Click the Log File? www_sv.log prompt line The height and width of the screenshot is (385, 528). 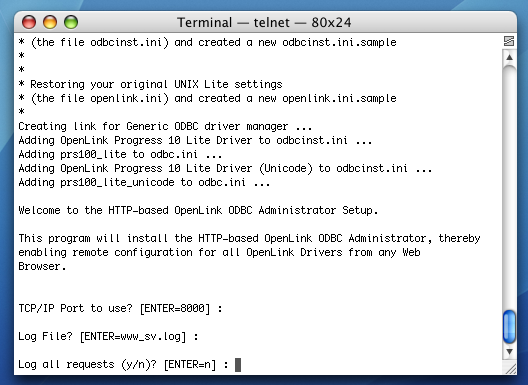[108, 336]
